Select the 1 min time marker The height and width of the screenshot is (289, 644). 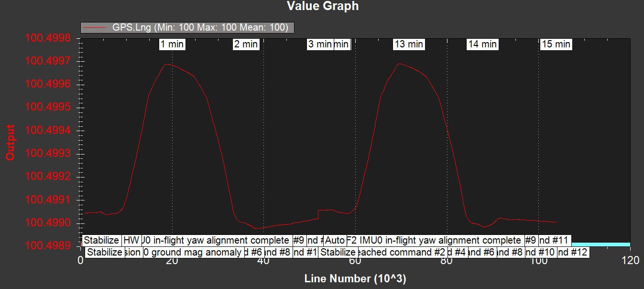pos(172,44)
